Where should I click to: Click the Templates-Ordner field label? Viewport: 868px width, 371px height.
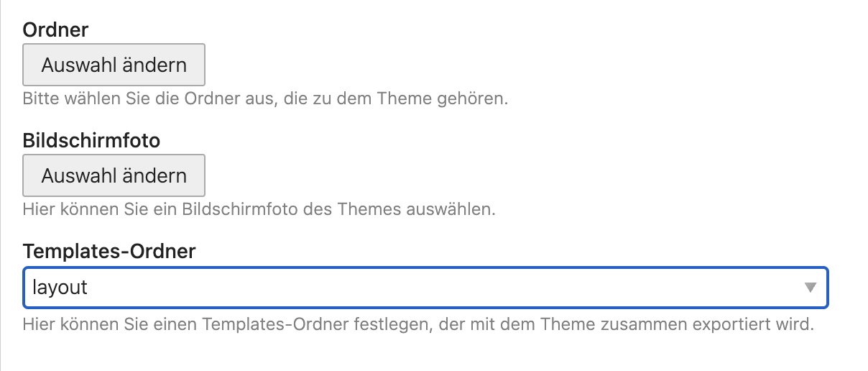(x=109, y=251)
